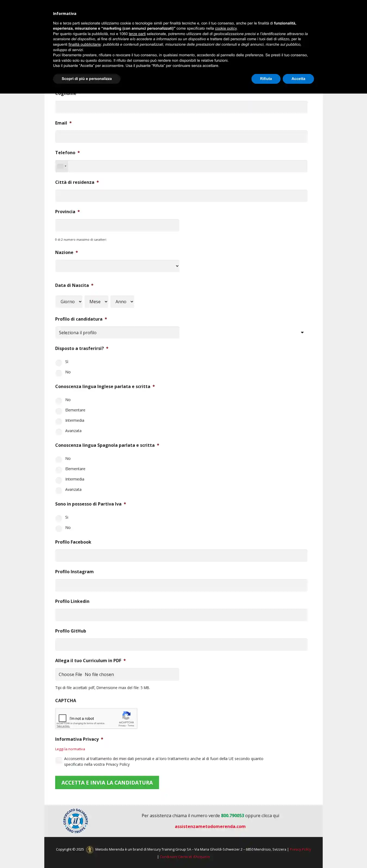The width and height of the screenshot is (367, 868).
Task: Open the Giorno birth date dropdown
Action: 69,302
